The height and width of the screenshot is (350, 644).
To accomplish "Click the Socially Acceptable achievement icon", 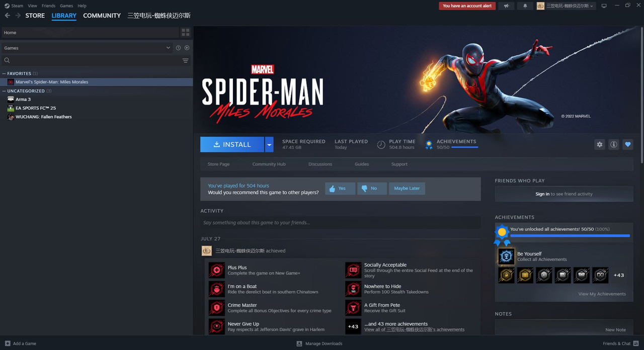I will click(x=353, y=270).
